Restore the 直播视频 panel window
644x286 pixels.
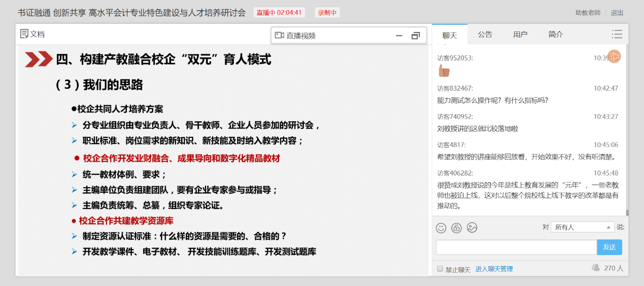[416, 35]
